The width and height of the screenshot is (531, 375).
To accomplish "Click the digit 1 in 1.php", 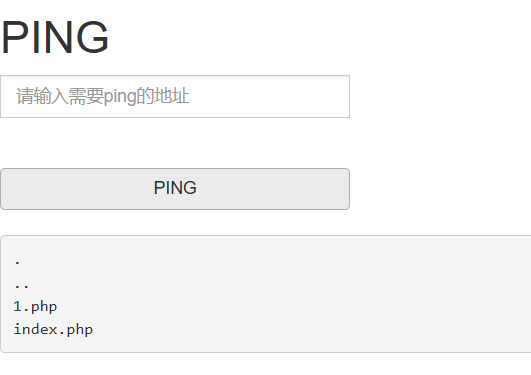I will click(x=18, y=307).
